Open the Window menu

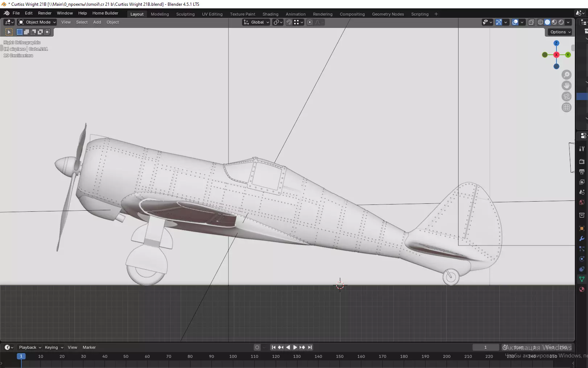click(x=65, y=13)
